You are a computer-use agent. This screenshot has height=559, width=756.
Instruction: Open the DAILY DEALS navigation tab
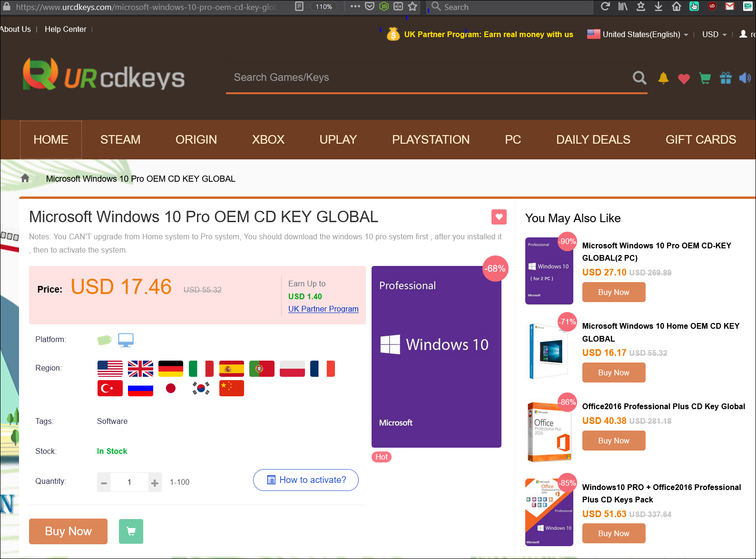[x=593, y=139]
